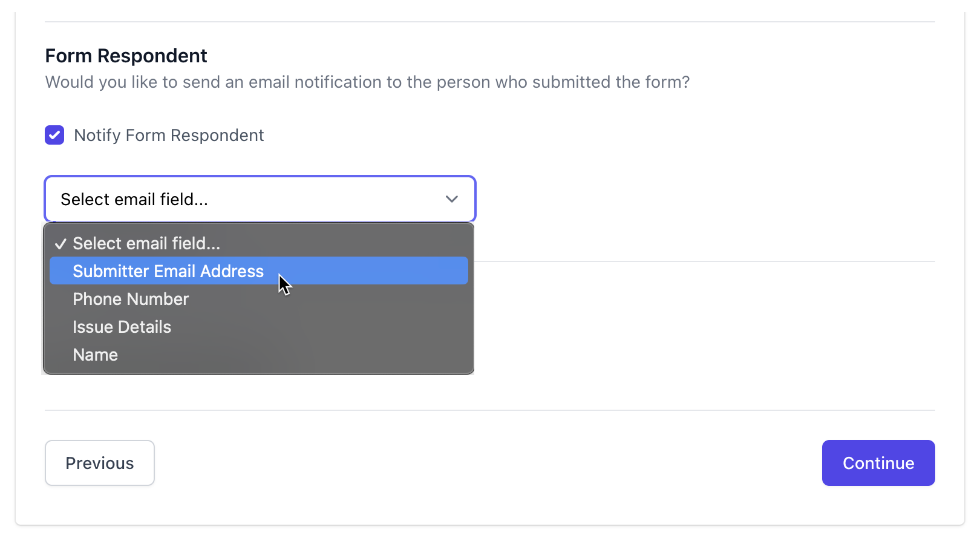Click the email notification question description text
This screenshot has width=980, height=541.
[x=367, y=82]
